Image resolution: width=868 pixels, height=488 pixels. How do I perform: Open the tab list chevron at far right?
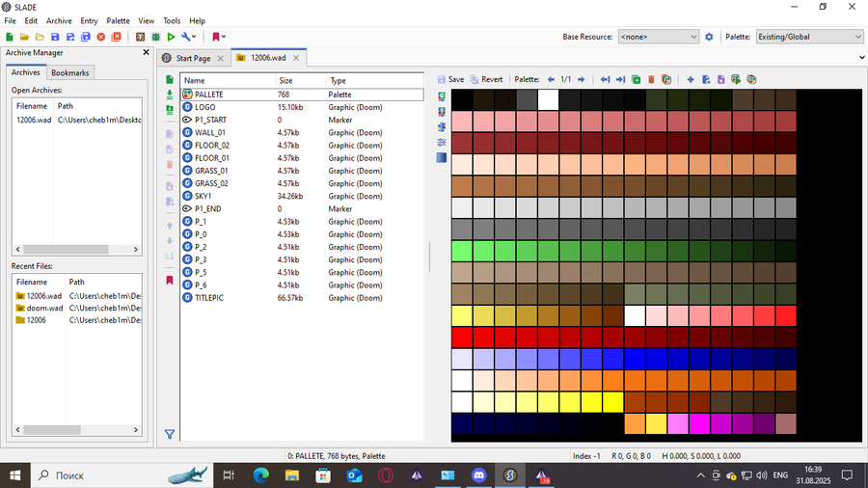pos(861,58)
